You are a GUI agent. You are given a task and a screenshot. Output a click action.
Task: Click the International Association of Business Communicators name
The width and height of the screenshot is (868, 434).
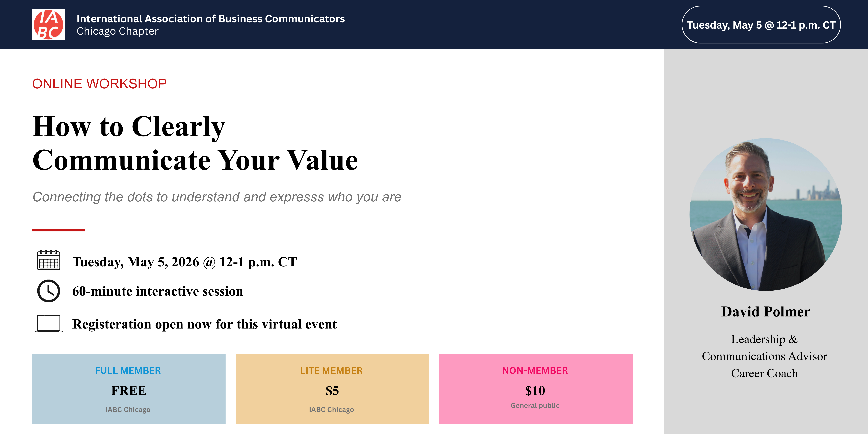point(211,19)
